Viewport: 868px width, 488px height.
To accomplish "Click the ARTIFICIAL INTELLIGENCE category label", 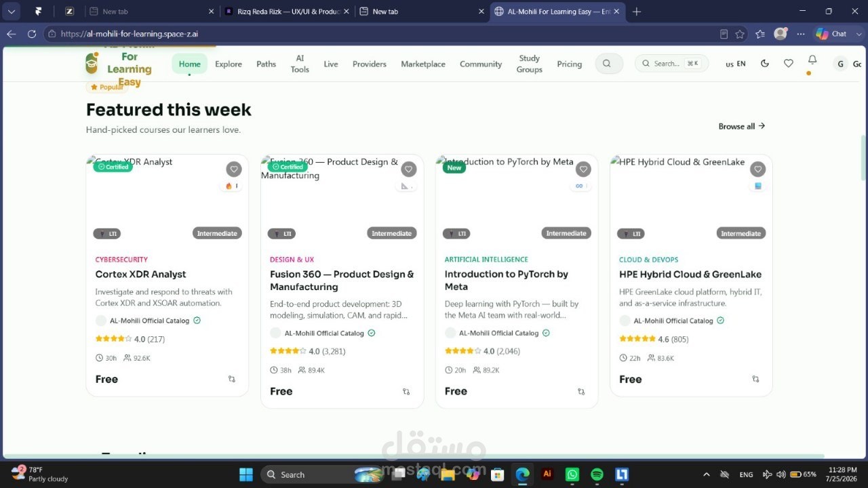I will [486, 260].
